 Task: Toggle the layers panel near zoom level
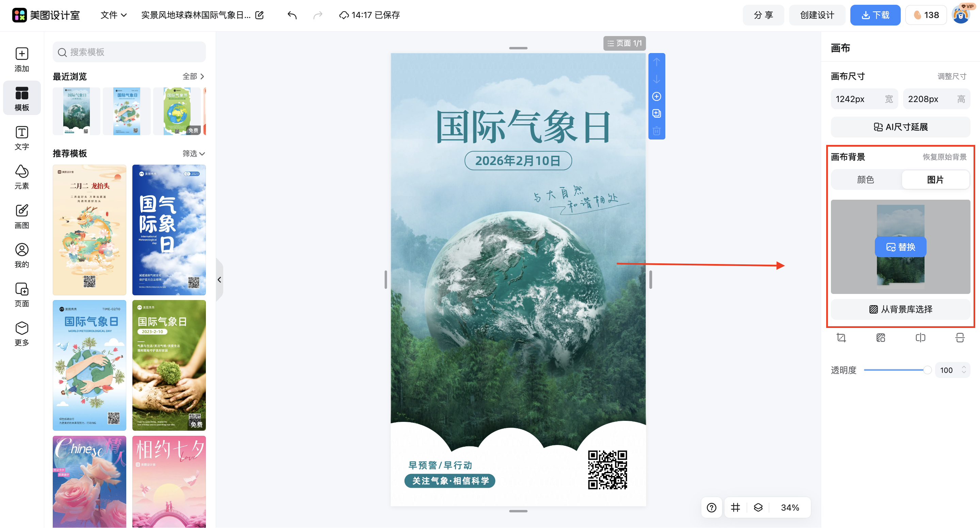(x=758, y=507)
